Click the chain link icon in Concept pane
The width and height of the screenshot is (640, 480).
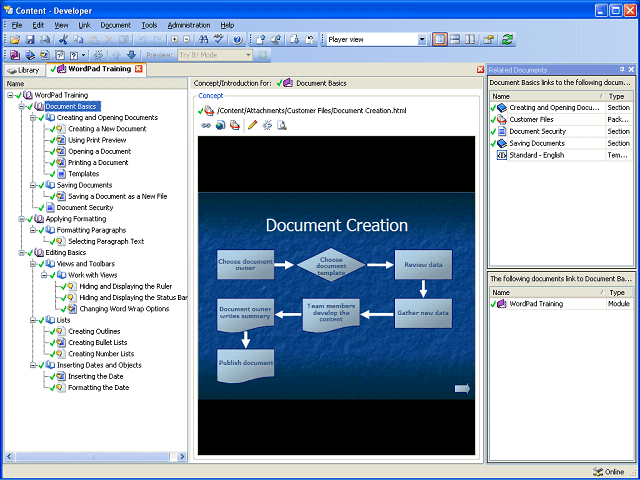click(x=206, y=125)
